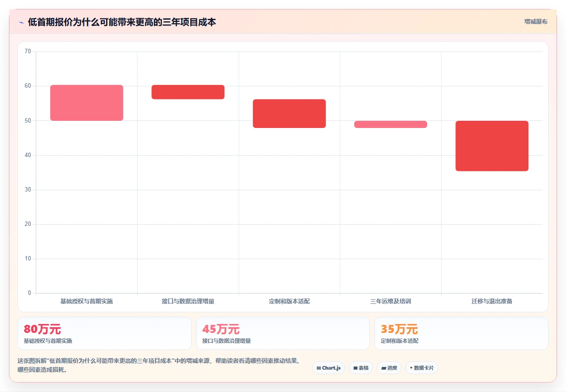Select the 迁移与退出准备 waterfall bar
This screenshot has width=566, height=392.
tap(492, 146)
